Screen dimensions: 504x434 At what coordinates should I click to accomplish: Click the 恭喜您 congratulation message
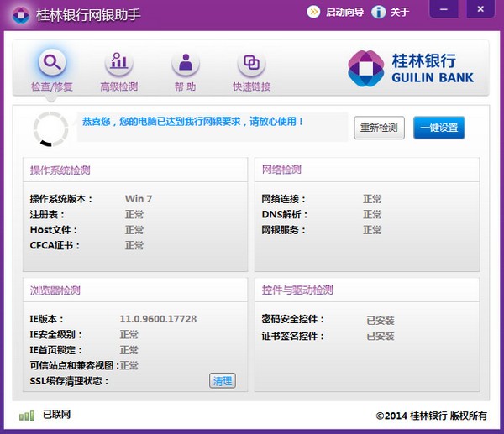[193, 122]
